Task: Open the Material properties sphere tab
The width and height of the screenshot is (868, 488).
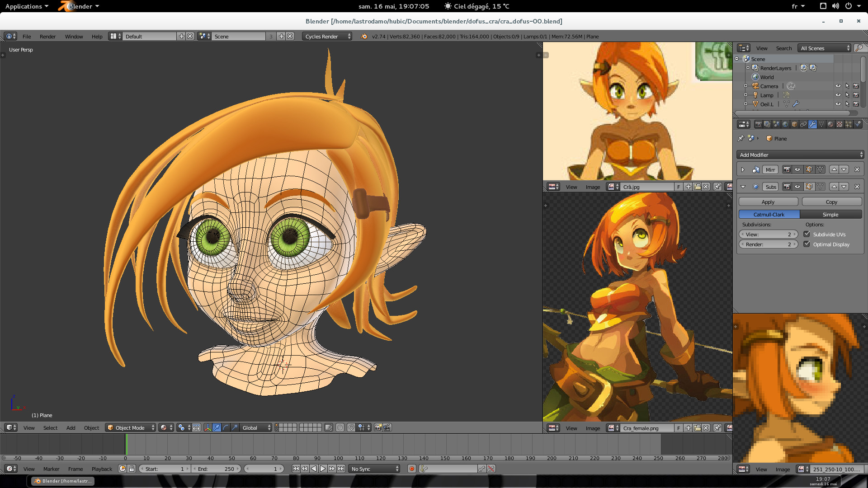Action: (x=830, y=124)
